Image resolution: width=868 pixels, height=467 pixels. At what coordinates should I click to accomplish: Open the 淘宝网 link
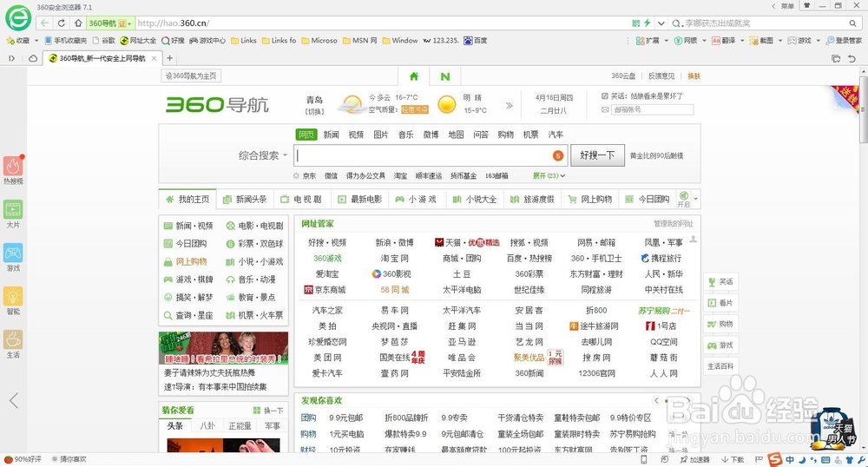coord(394,259)
